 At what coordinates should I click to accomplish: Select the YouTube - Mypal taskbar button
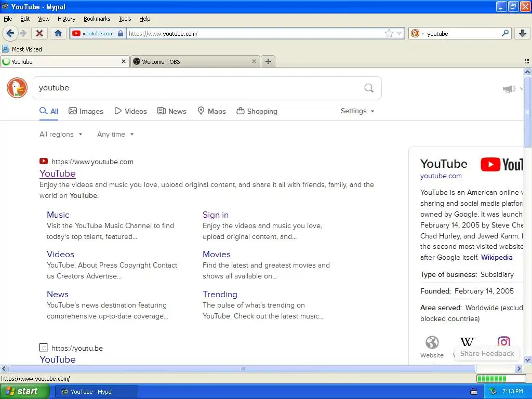[96, 392]
